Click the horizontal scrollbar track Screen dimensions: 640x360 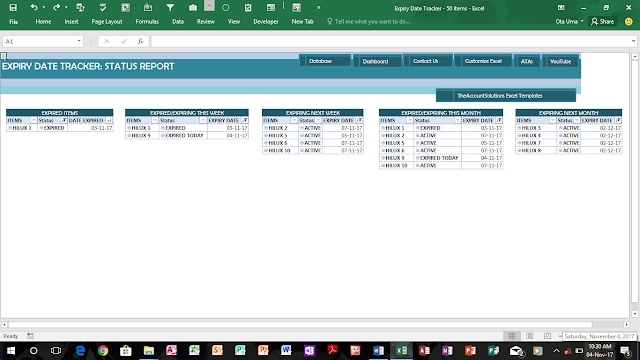pyautogui.click(x=300, y=324)
